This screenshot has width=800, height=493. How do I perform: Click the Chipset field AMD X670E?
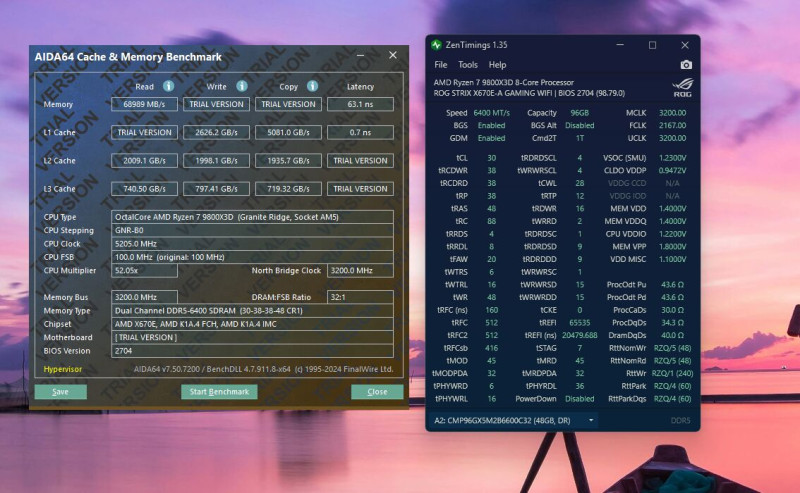coord(252,324)
